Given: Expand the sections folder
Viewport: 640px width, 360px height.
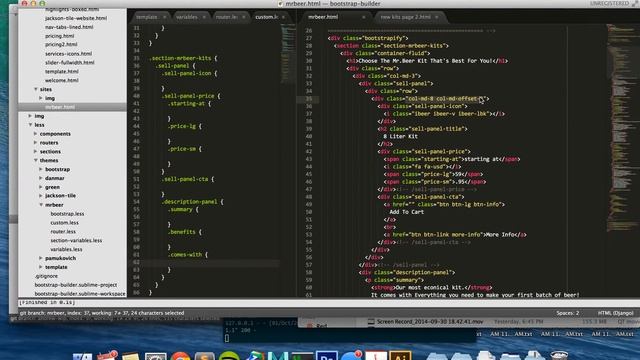Looking at the screenshot, I should point(36,151).
